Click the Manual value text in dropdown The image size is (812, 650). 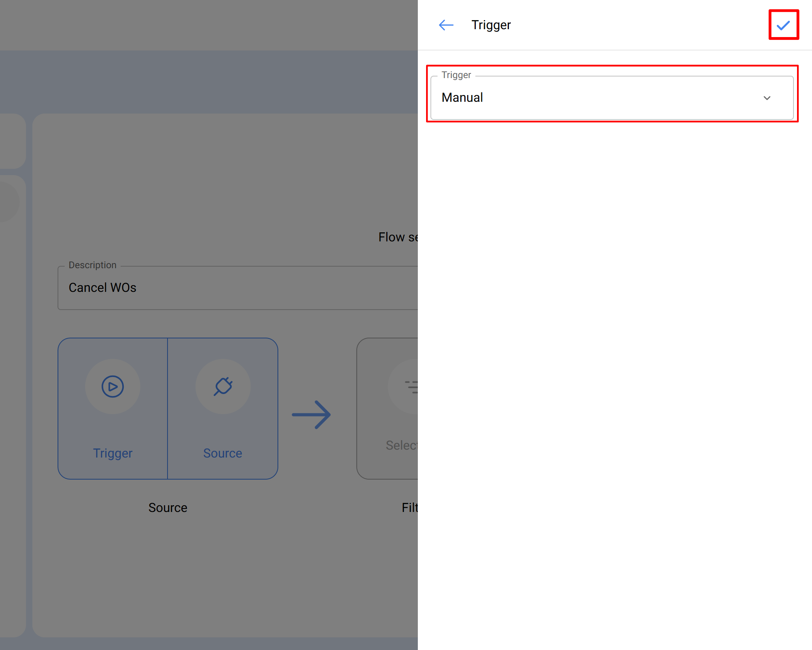click(462, 97)
